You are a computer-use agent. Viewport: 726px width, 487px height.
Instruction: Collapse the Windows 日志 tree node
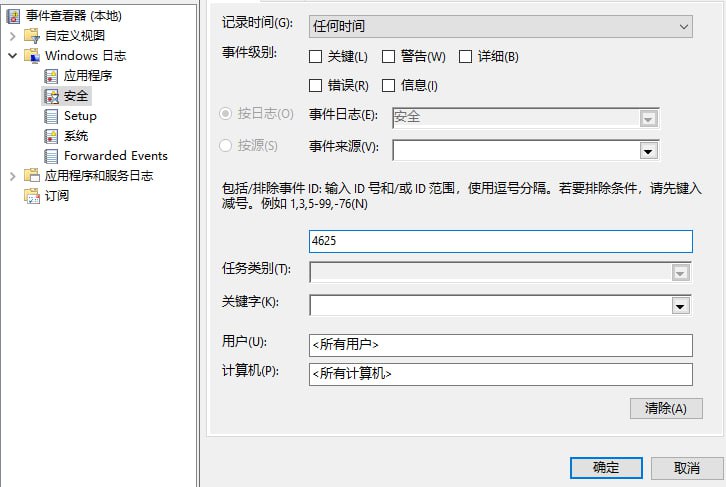point(13,56)
